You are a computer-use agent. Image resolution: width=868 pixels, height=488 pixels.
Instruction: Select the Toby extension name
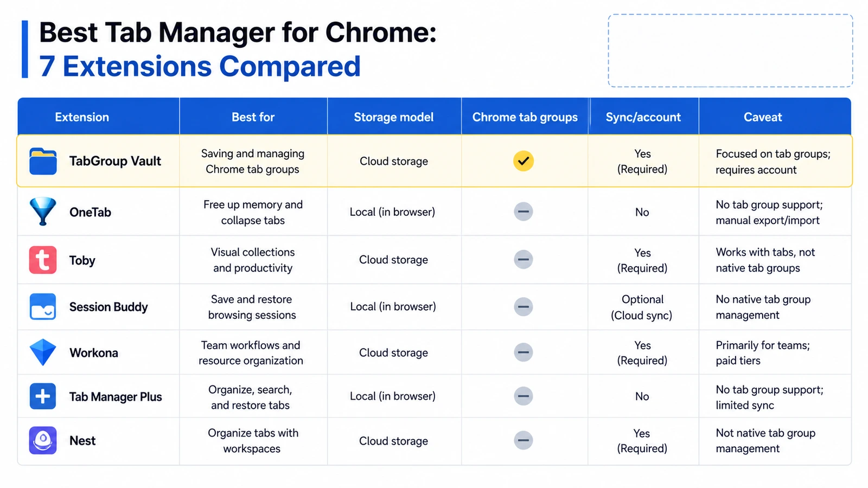[82, 260]
